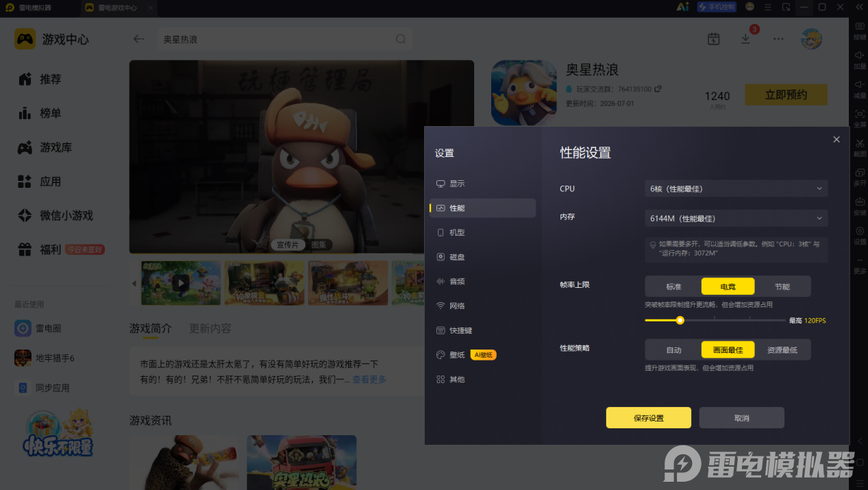Go back with the left arrow icon
868x490 pixels.
[x=139, y=39]
